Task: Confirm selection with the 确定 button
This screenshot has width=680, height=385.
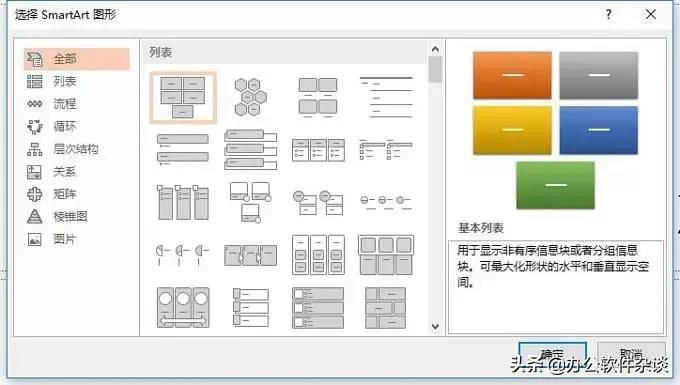Action: pos(552,356)
